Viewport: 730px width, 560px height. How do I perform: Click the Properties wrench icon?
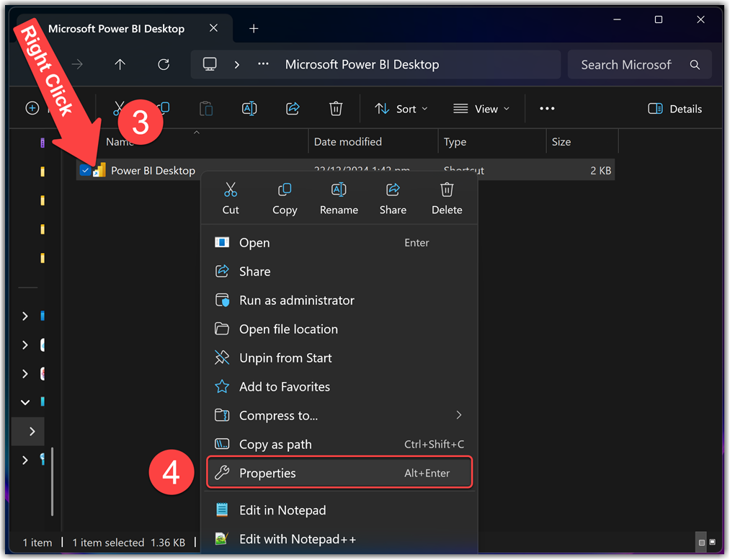tap(222, 473)
